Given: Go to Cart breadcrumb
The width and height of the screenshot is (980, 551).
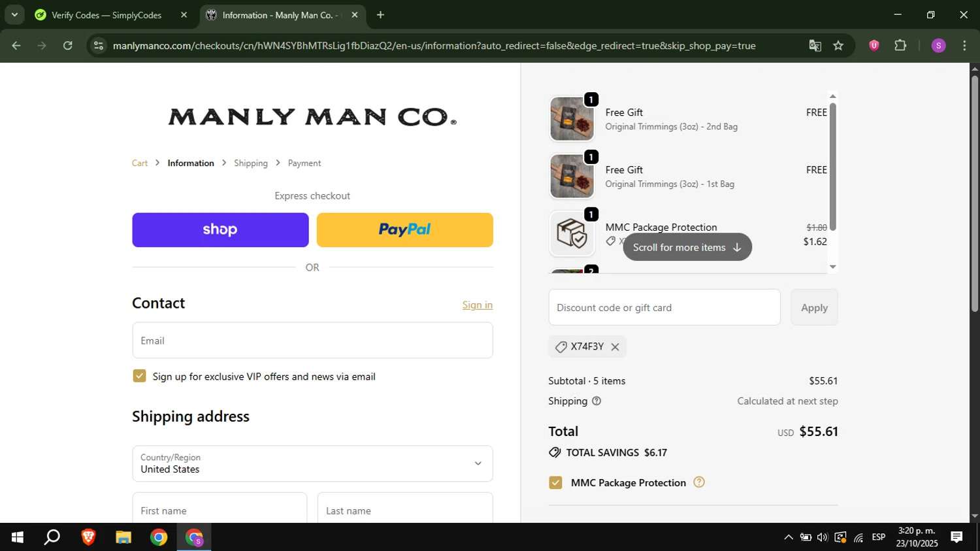Looking at the screenshot, I should (x=140, y=163).
